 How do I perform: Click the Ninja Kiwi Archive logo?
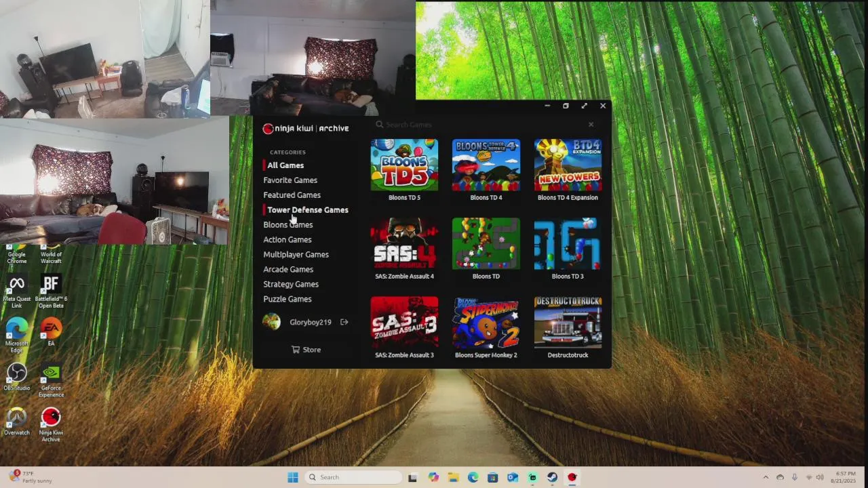306,129
